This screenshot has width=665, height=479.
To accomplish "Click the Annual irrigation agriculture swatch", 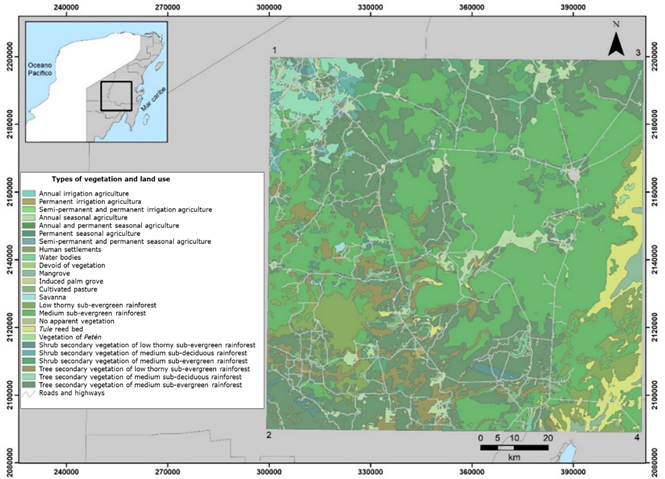I will [x=30, y=193].
